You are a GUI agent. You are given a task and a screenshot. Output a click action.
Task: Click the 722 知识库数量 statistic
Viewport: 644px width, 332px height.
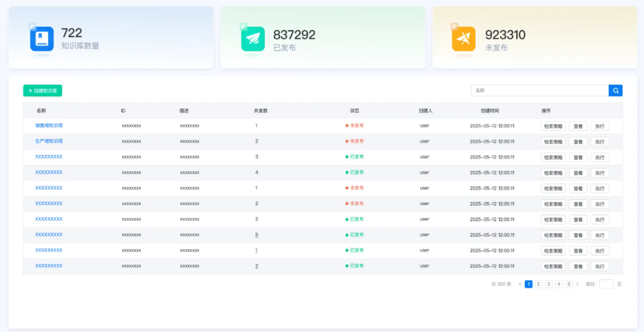(80, 39)
